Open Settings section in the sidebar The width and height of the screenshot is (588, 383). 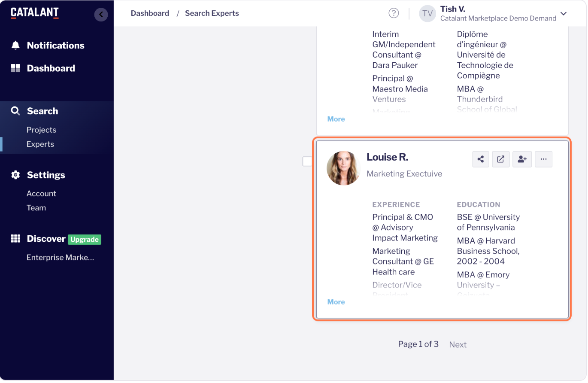[46, 175]
